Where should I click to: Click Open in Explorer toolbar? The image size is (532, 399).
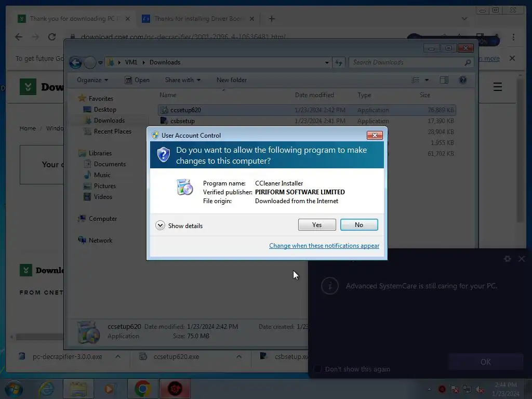(137, 80)
